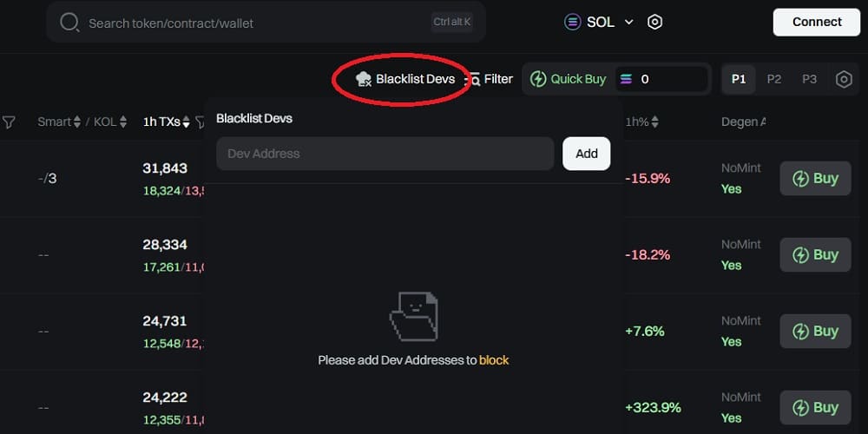Switch to the P3 preset tab

tap(809, 79)
